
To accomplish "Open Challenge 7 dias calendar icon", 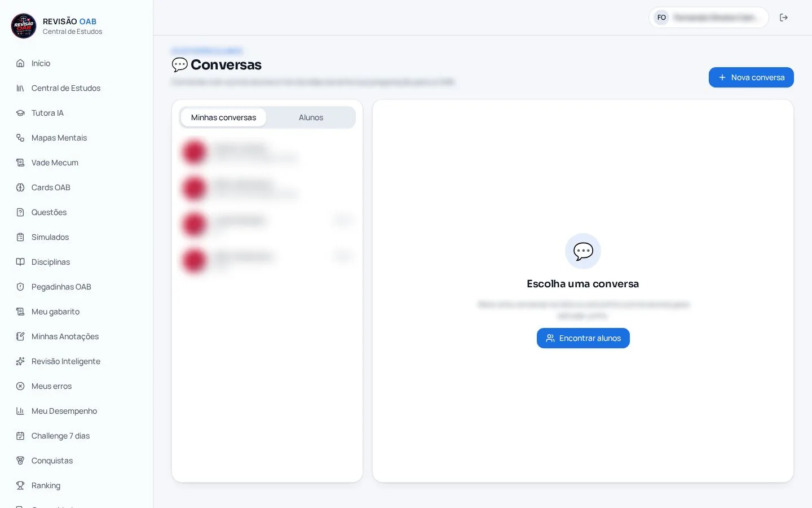I will (x=20, y=436).
